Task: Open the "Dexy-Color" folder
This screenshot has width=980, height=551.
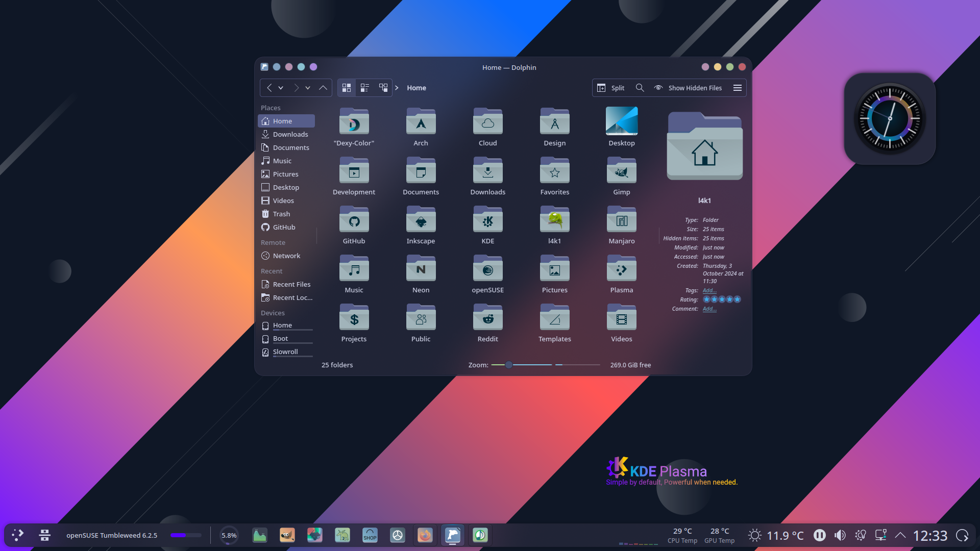Action: (354, 127)
